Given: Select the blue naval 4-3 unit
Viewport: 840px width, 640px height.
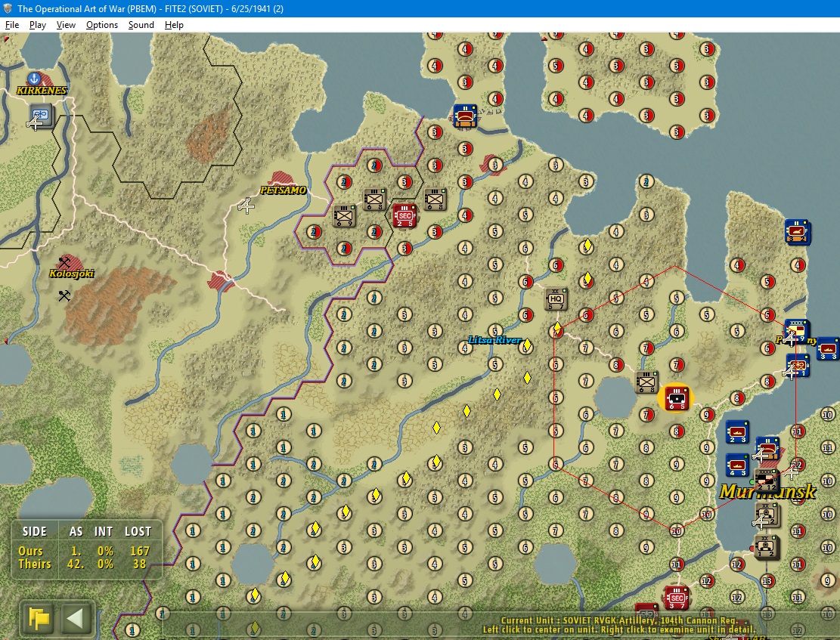Looking at the screenshot, I should point(737,465).
